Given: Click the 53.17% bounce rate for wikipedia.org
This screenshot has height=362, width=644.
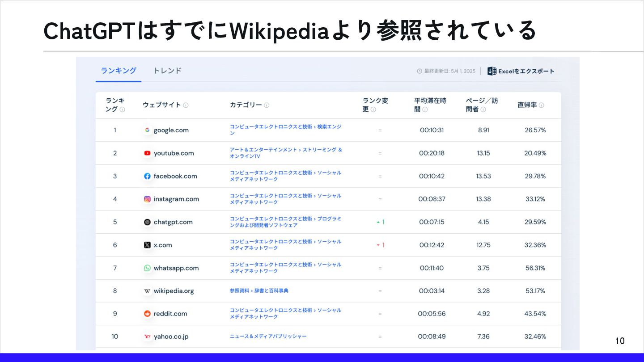Looking at the screenshot, I should pyautogui.click(x=535, y=291).
